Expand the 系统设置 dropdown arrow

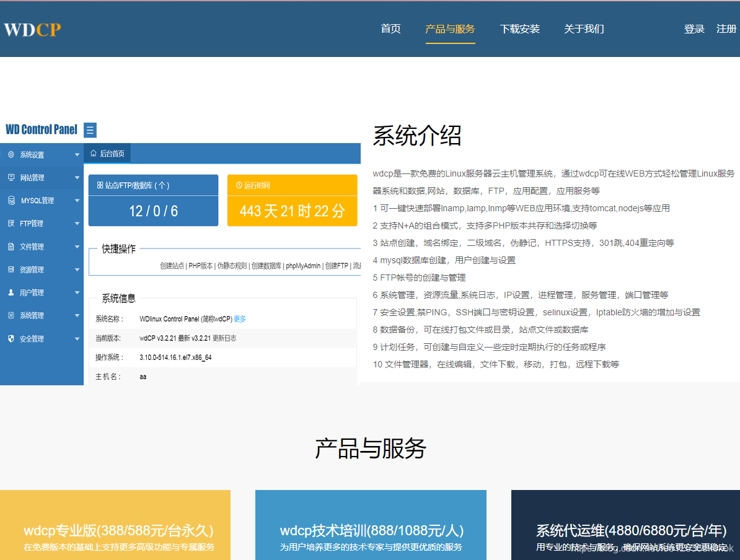[77, 155]
